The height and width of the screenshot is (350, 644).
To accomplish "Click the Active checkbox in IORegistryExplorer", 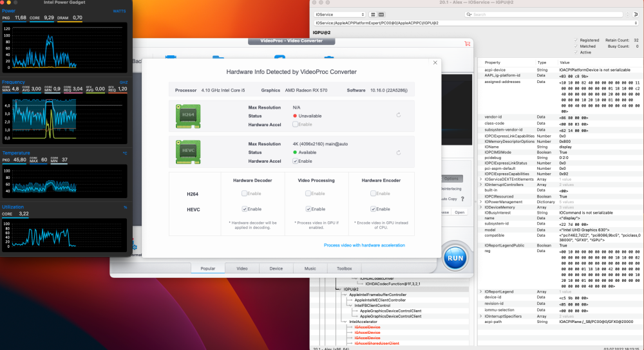I will tap(576, 53).
